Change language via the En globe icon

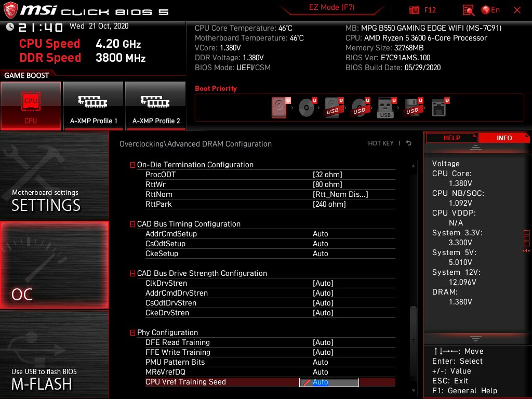(x=490, y=10)
